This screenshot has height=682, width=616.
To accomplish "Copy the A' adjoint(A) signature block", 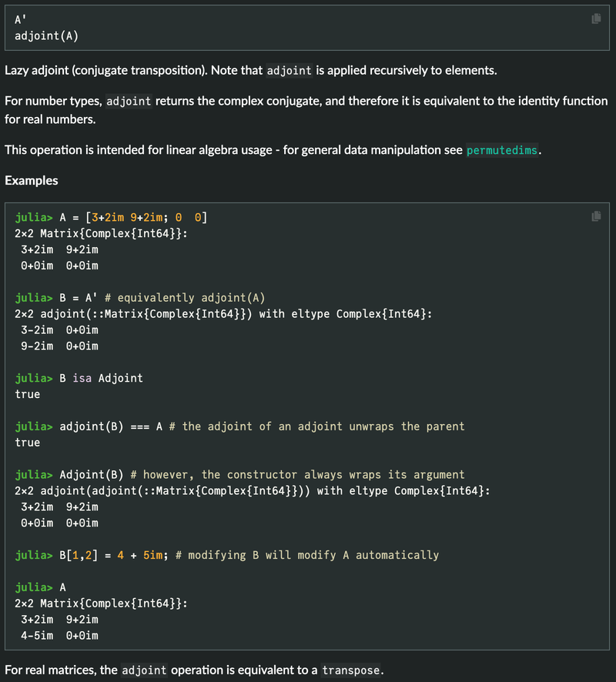I will point(596,18).
